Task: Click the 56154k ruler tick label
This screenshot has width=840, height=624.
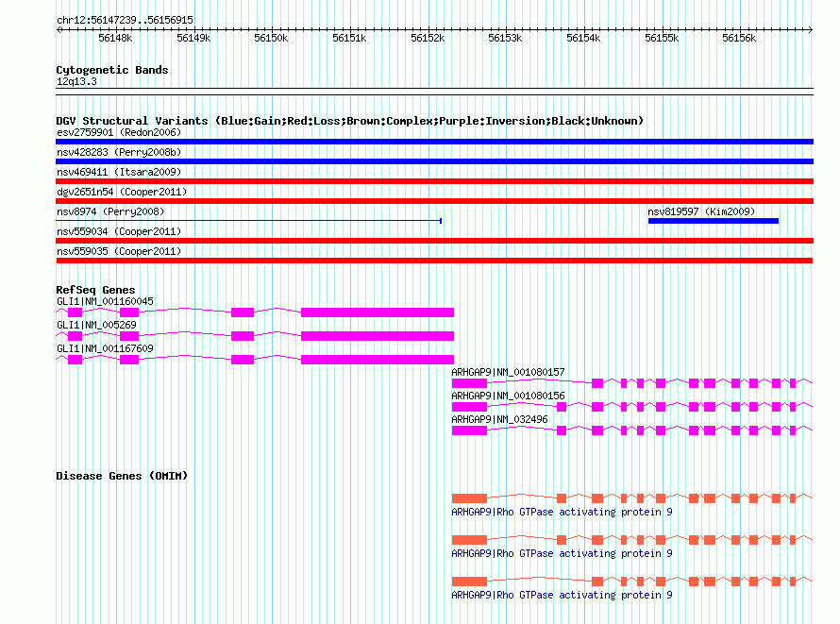Action: pos(583,39)
